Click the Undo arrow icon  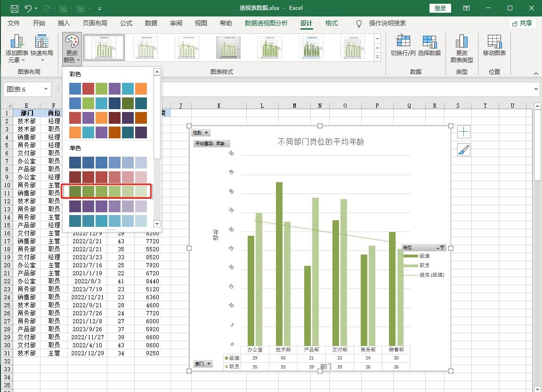(28, 8)
